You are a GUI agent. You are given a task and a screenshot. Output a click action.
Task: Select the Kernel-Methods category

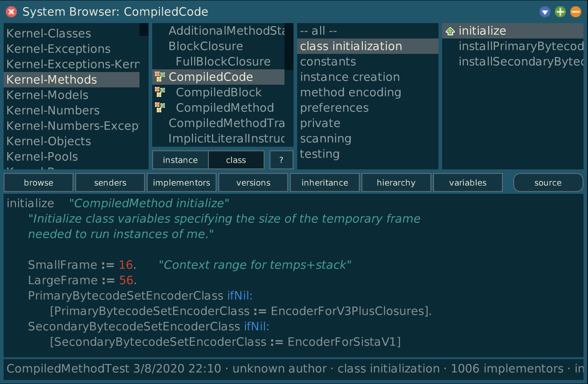click(72, 80)
